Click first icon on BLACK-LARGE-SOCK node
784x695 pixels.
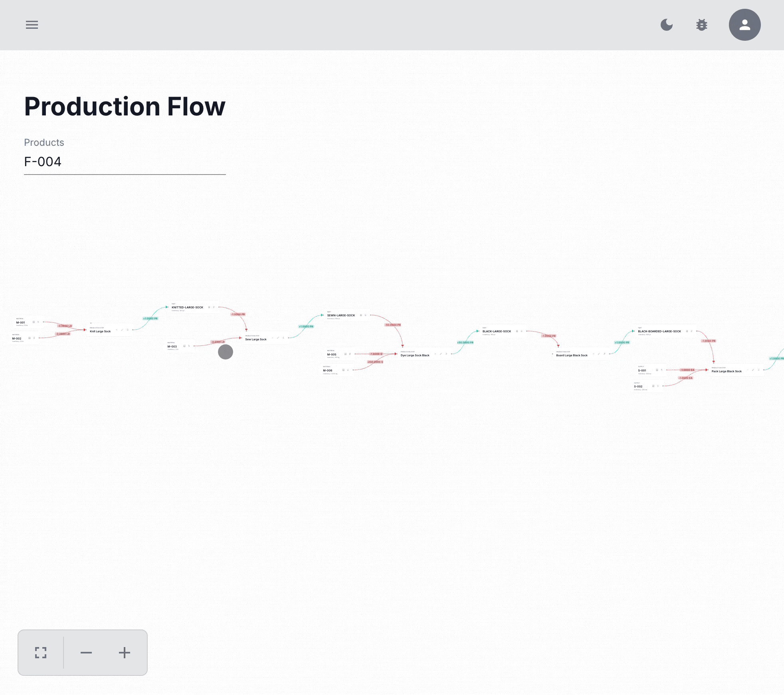click(517, 331)
